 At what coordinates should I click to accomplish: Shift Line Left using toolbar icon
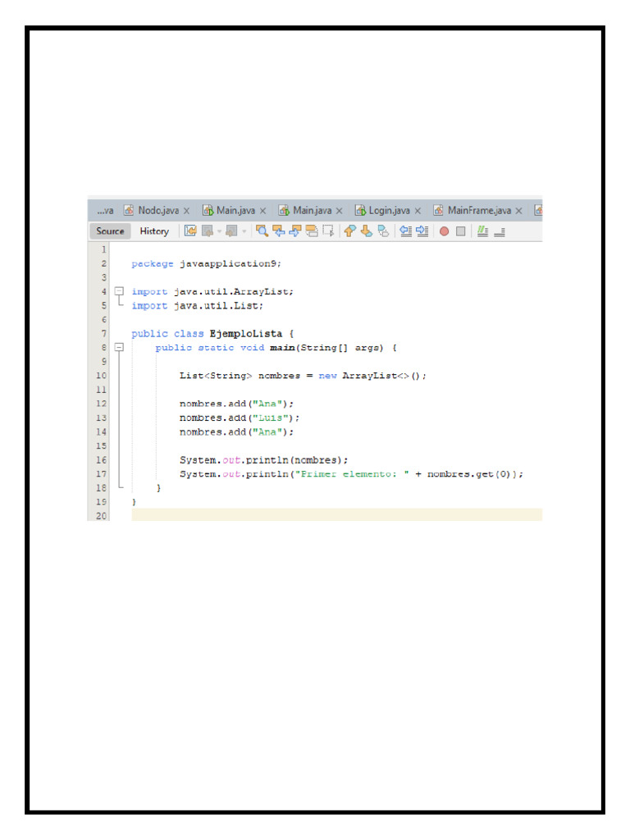click(x=405, y=231)
